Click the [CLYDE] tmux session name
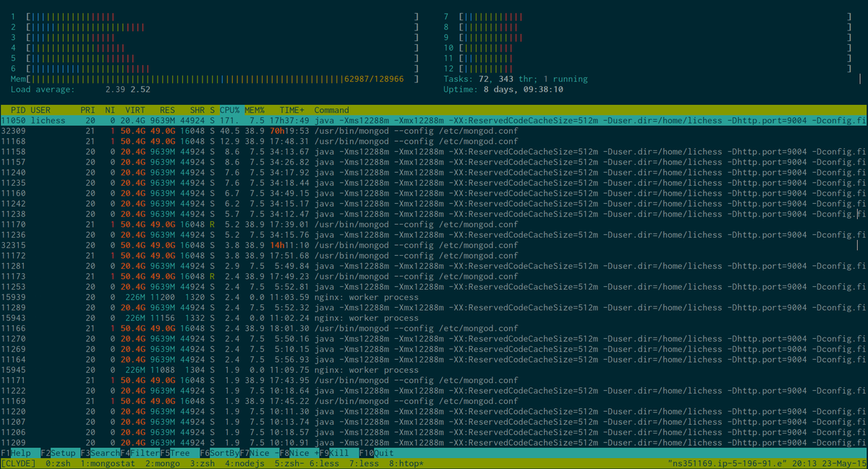 pyautogui.click(x=18, y=463)
